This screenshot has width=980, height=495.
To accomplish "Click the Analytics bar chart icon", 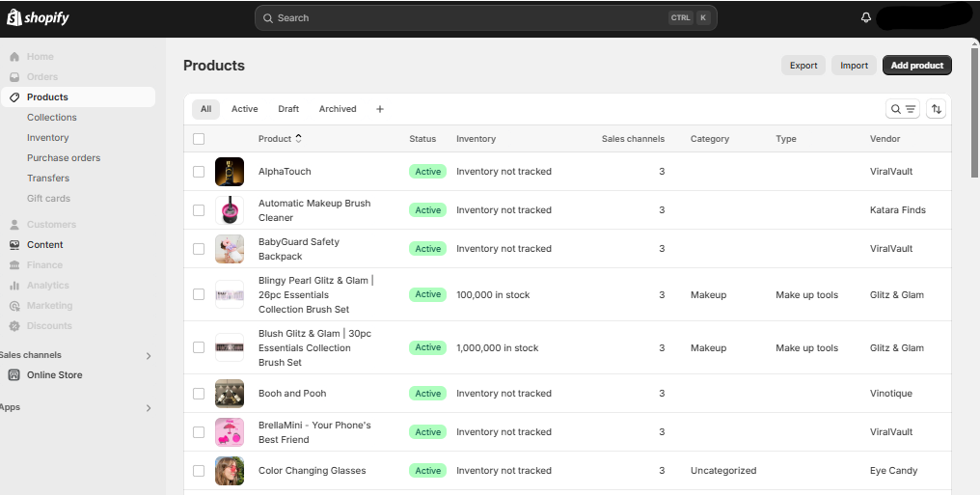I will pos(14,285).
